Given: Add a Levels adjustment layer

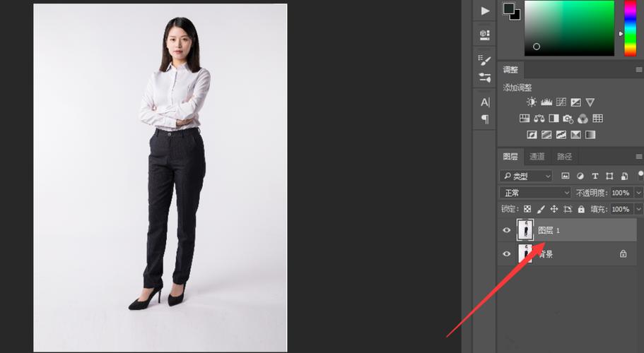Looking at the screenshot, I should pos(546,102).
